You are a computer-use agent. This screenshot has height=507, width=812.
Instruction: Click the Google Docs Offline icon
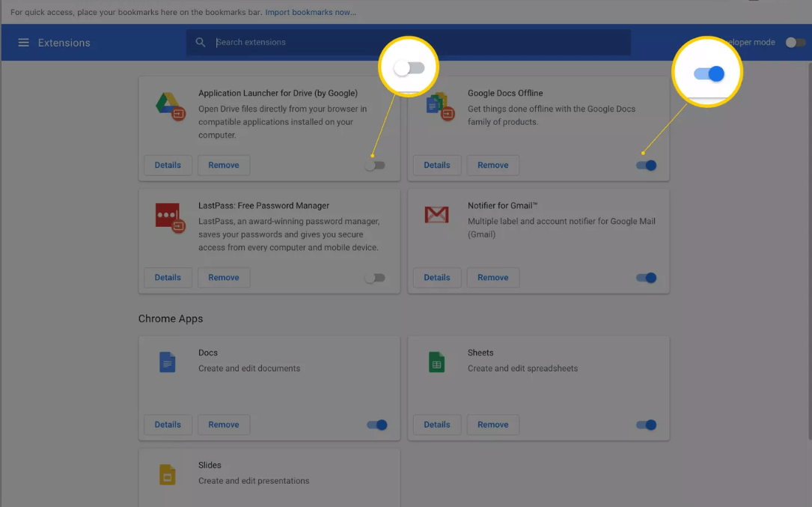(439, 106)
